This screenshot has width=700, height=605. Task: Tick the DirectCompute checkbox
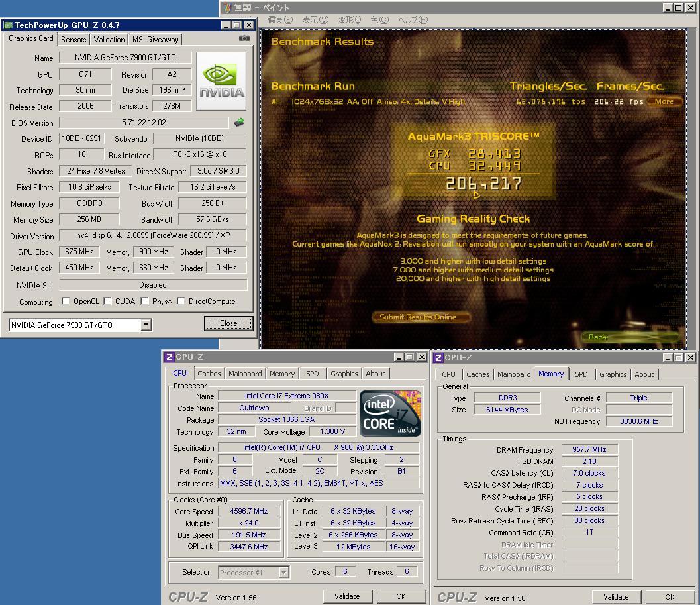pyautogui.click(x=181, y=301)
